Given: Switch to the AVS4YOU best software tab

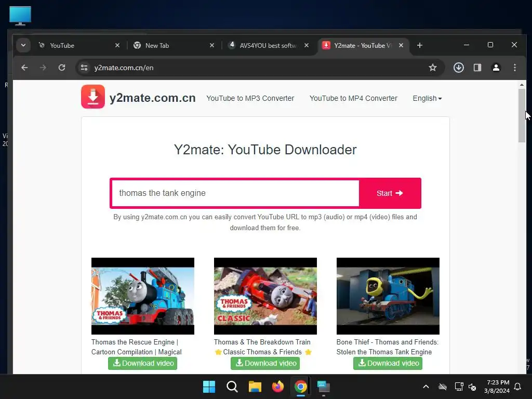Looking at the screenshot, I should pyautogui.click(x=268, y=45).
